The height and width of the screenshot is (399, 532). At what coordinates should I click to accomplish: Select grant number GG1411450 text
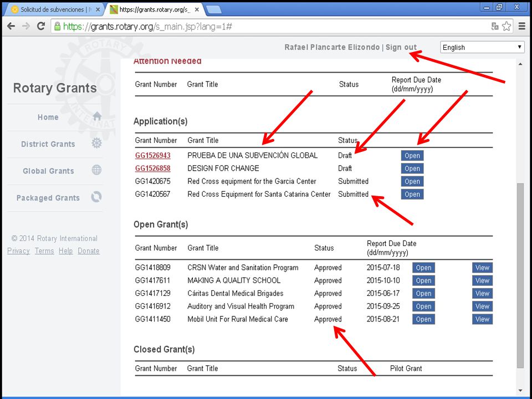click(153, 319)
